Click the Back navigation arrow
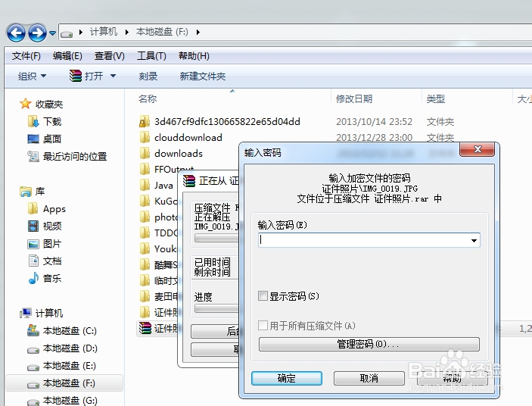 16,33
